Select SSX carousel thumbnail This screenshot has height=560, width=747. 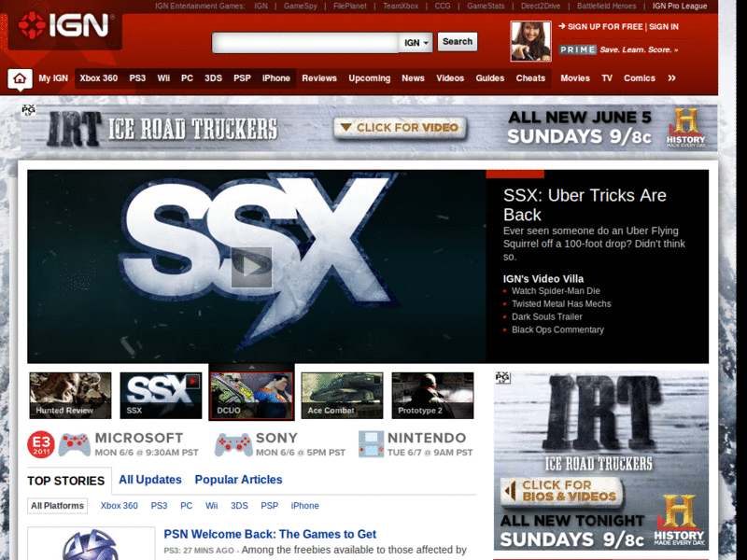point(161,395)
